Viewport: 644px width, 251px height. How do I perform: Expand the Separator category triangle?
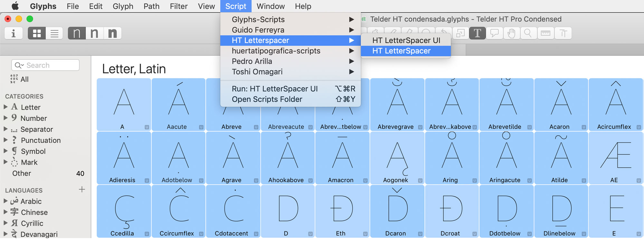[x=5, y=129]
